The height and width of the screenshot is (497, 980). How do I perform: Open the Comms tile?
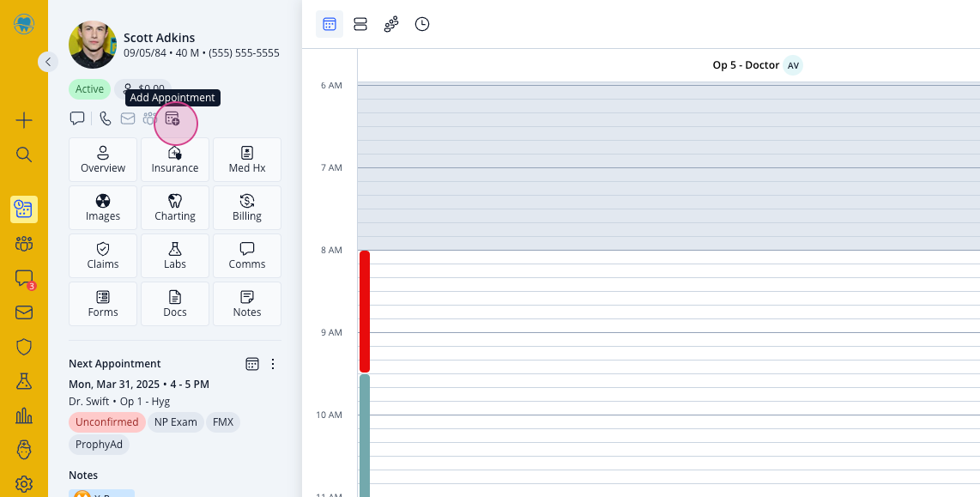(247, 257)
